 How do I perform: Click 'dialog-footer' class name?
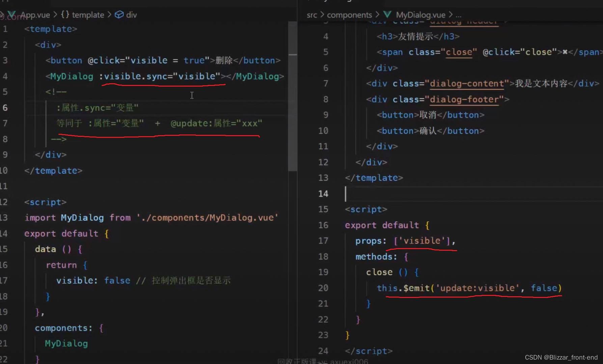[464, 99]
